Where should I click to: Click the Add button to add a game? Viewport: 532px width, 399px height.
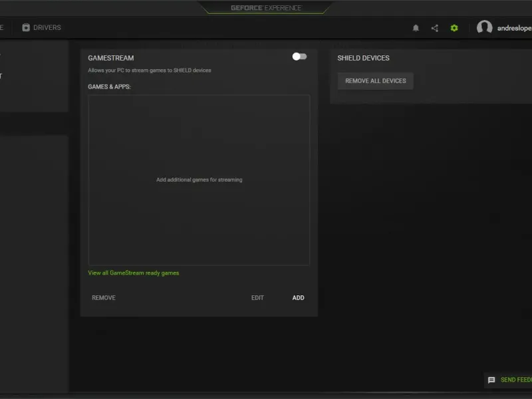pyautogui.click(x=298, y=297)
